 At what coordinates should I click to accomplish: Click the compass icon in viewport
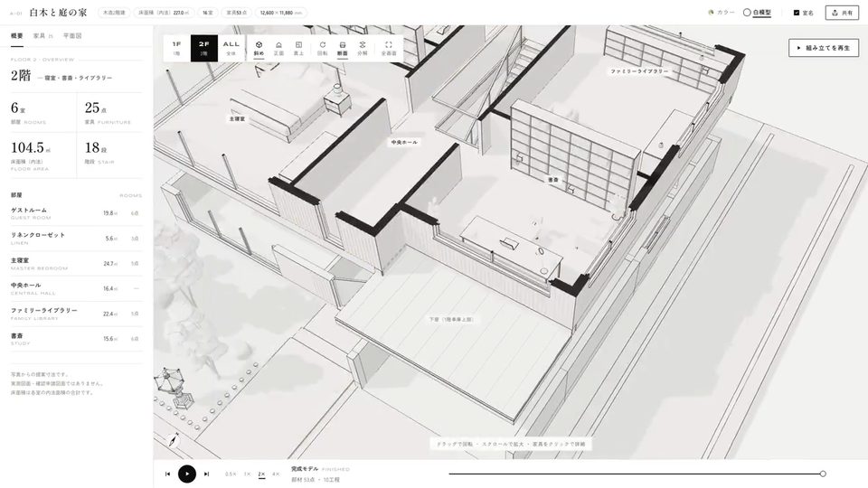(174, 440)
